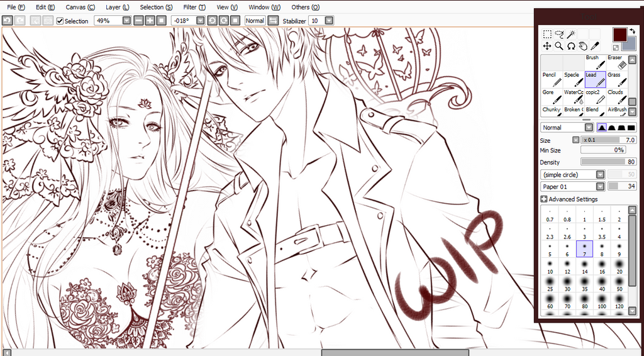
Task: Open the Canvas menu
Action: [x=80, y=7]
